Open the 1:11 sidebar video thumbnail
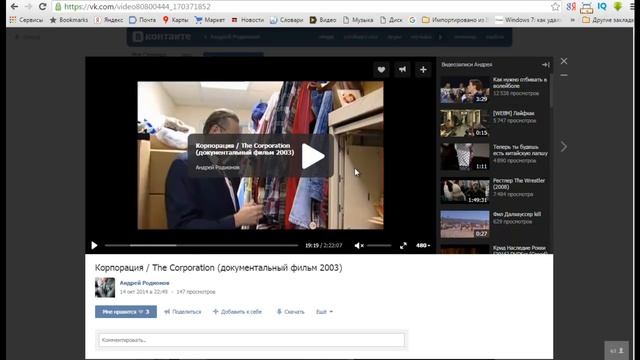Image resolution: width=640 pixels, height=360 pixels. pyautogui.click(x=464, y=157)
